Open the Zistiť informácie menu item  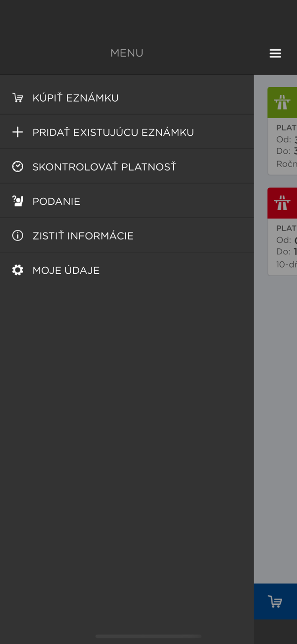click(83, 236)
